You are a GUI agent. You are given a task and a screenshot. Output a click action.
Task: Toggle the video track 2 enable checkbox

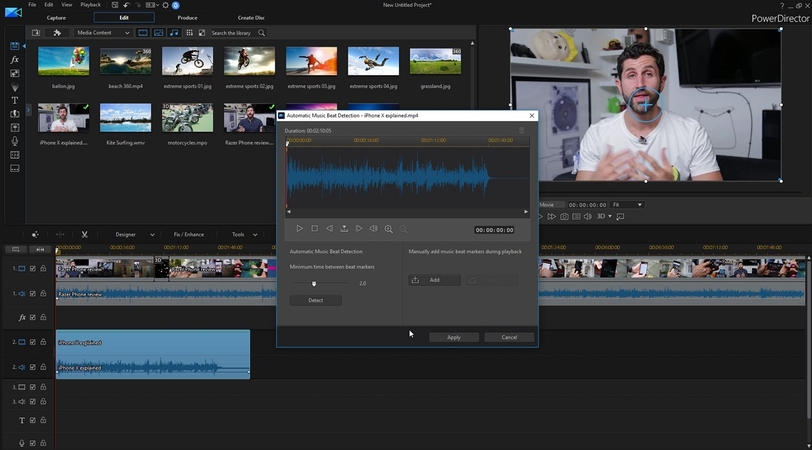click(33, 342)
